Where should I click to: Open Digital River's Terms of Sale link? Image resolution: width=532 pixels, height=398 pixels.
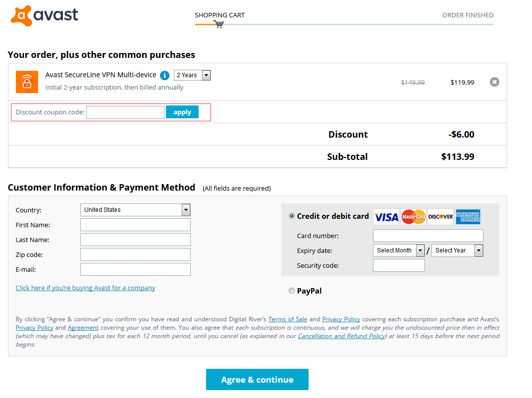288,319
